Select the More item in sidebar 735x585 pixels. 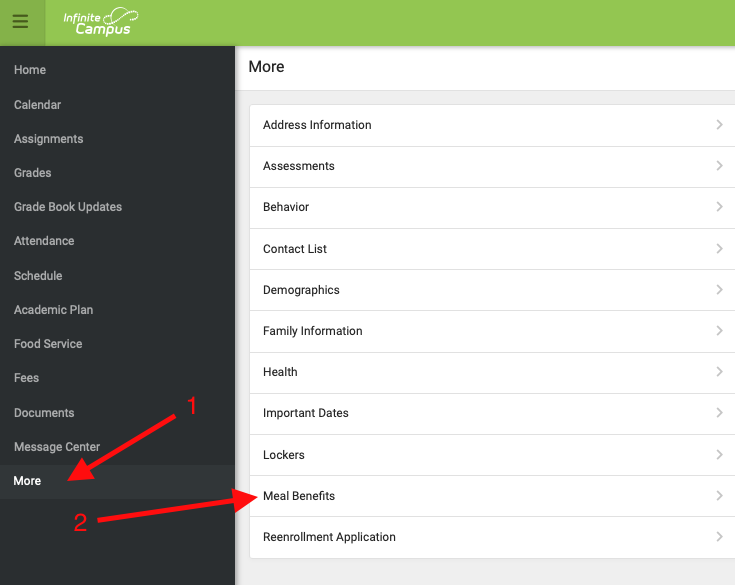[28, 481]
